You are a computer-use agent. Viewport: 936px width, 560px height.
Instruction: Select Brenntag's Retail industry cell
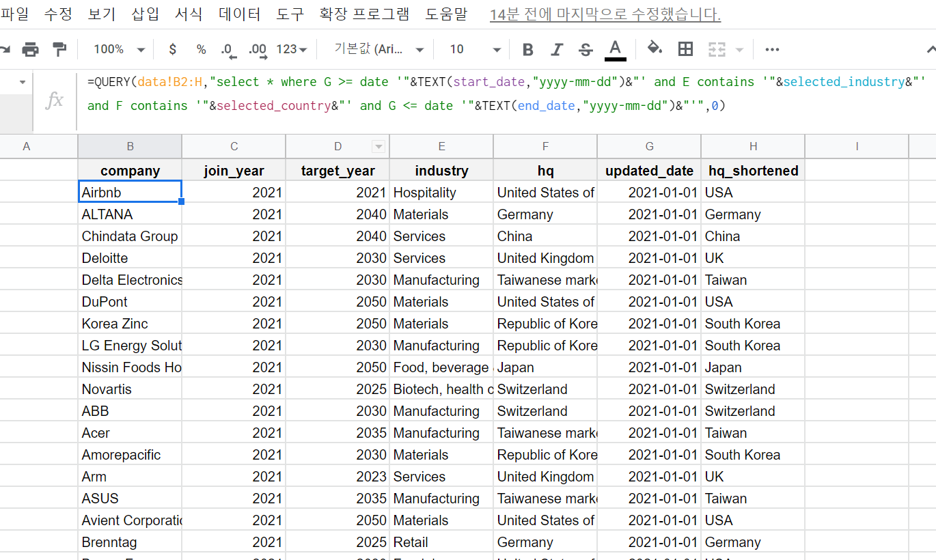coord(441,542)
